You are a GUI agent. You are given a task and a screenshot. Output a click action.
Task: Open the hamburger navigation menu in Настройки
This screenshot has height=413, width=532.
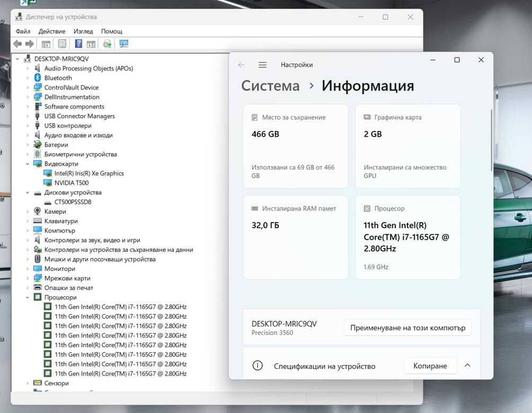pos(263,65)
